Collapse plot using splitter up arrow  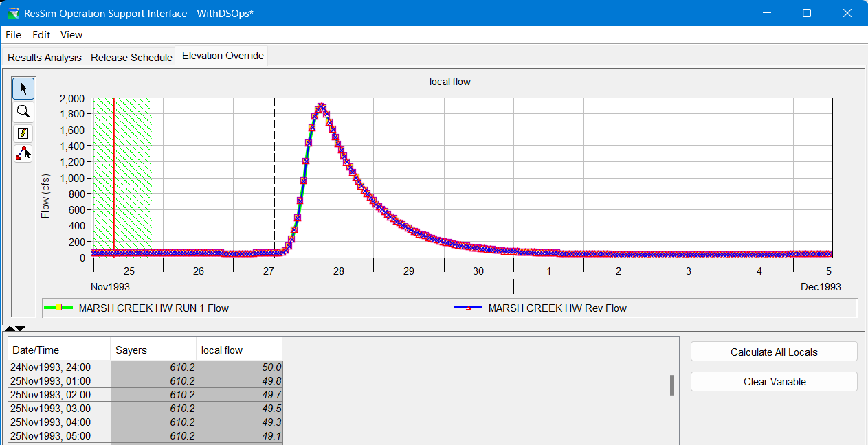click(10, 329)
